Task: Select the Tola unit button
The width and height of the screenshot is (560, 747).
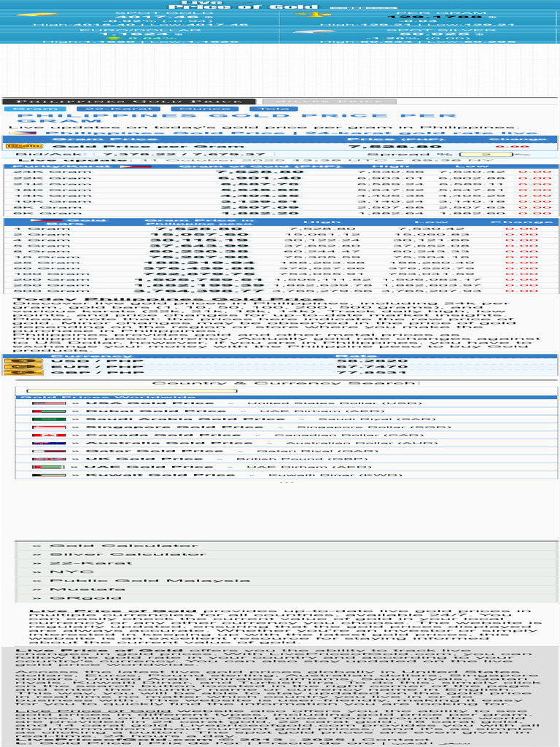Action: tap(273, 109)
